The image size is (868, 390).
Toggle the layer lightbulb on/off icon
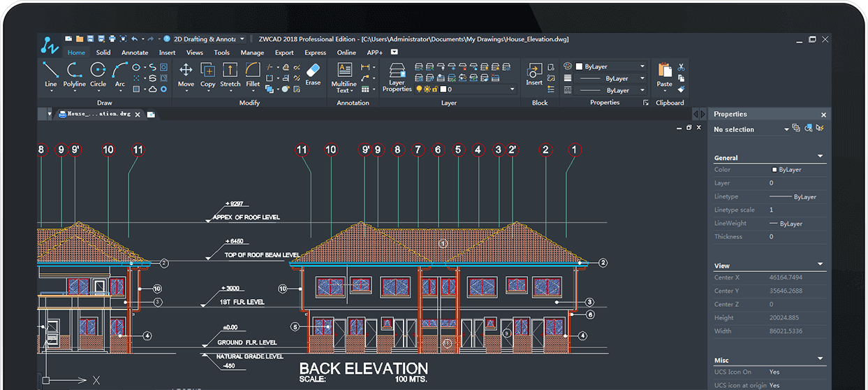pyautogui.click(x=419, y=89)
